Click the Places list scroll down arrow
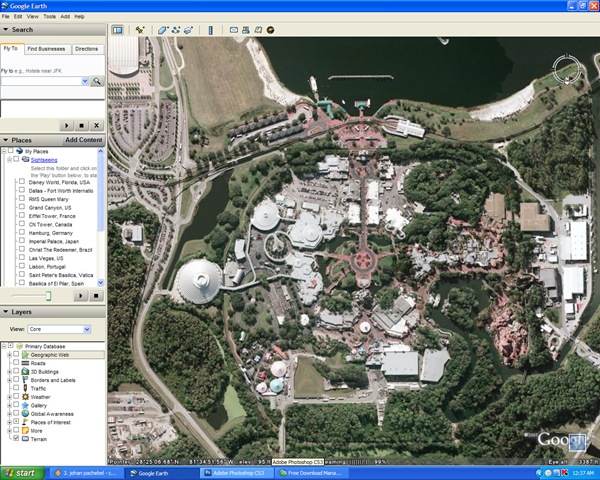The image size is (600, 480). 101,282
